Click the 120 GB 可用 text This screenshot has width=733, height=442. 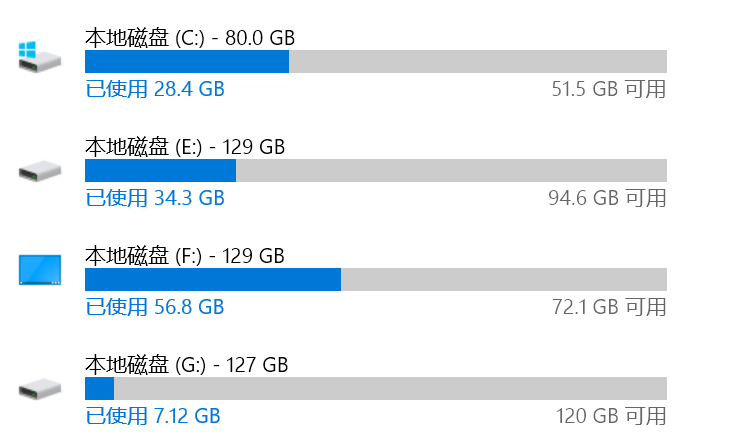pyautogui.click(x=611, y=415)
